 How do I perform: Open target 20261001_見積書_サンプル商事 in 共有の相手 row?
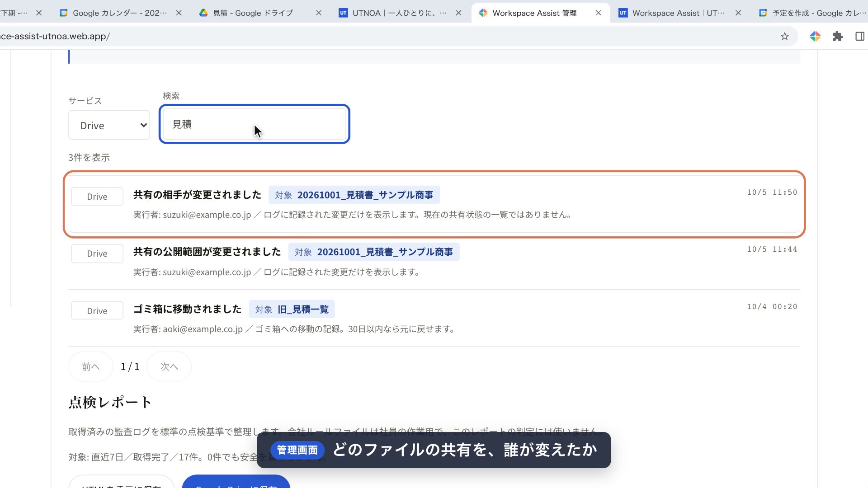[354, 195]
